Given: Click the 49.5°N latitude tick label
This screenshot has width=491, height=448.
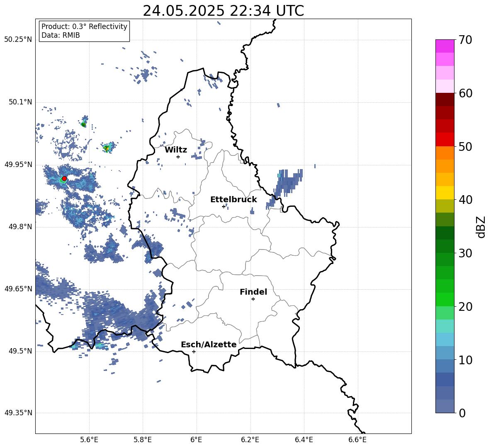Looking at the screenshot, I should click(x=20, y=351).
